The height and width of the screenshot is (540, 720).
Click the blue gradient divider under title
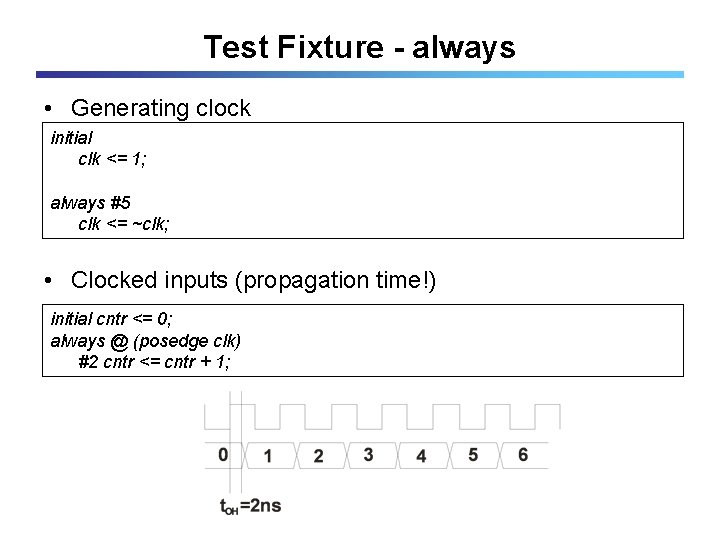coord(360,74)
